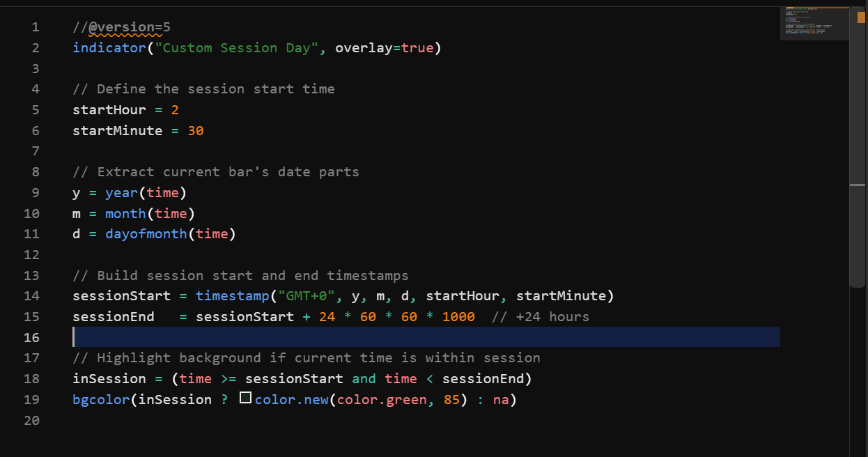Viewport: 868px width, 457px height.
Task: Place cursor on empty highlighted line 16
Action: coord(418,337)
